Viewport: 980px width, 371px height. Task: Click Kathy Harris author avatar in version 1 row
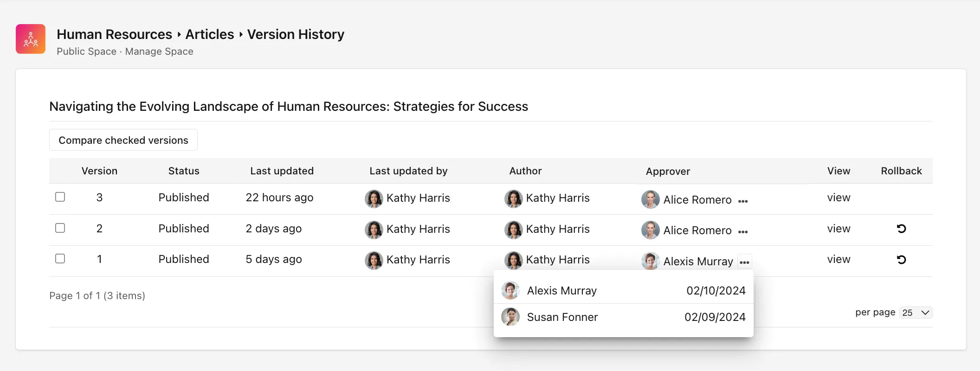click(513, 260)
